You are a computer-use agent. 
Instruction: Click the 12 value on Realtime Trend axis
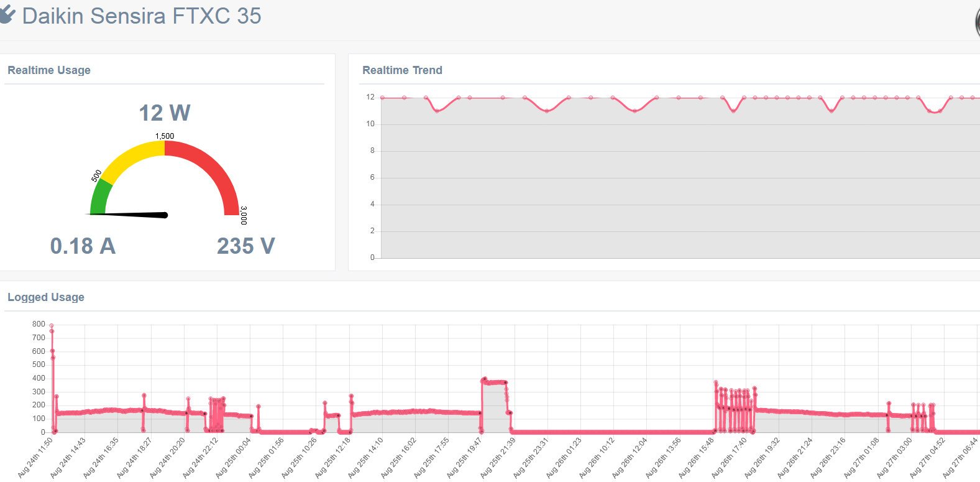tap(370, 97)
